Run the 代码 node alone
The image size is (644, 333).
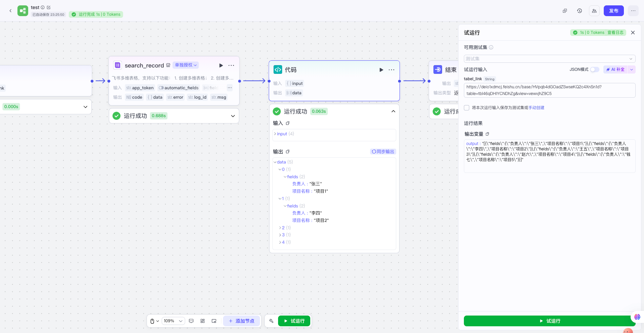pos(381,70)
